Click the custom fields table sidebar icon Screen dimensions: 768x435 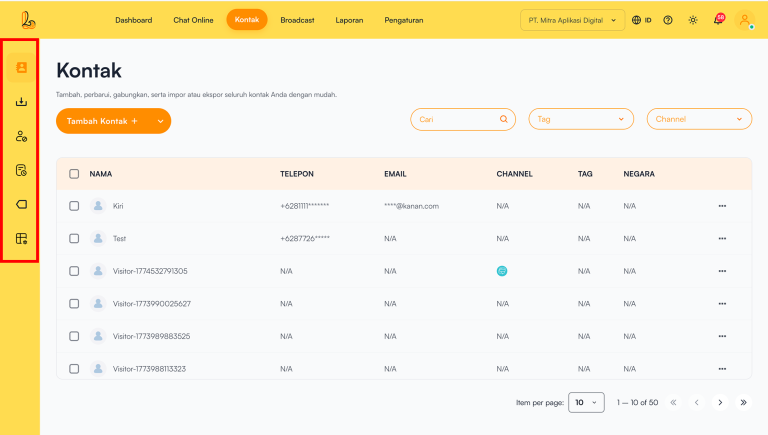click(x=21, y=239)
